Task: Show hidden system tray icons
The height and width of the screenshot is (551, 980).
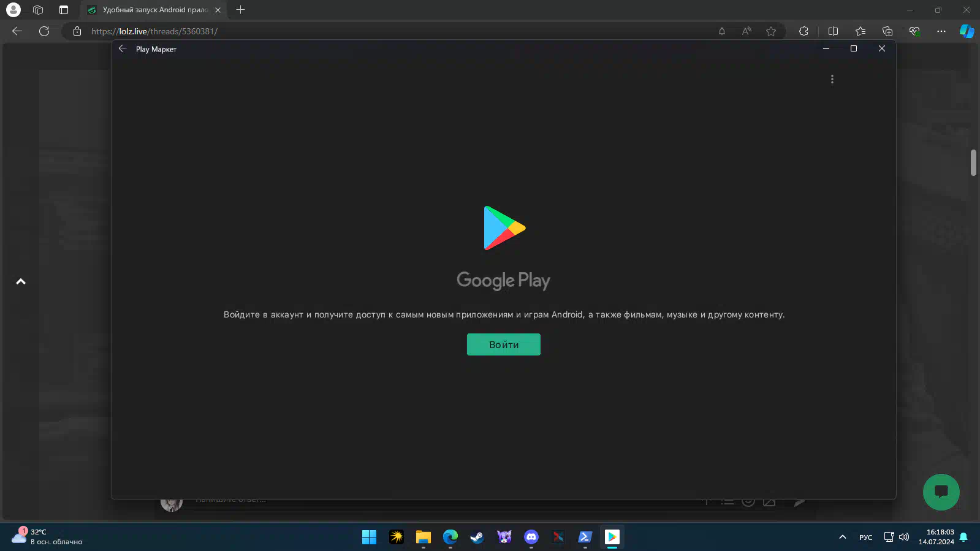Action: [x=842, y=537]
